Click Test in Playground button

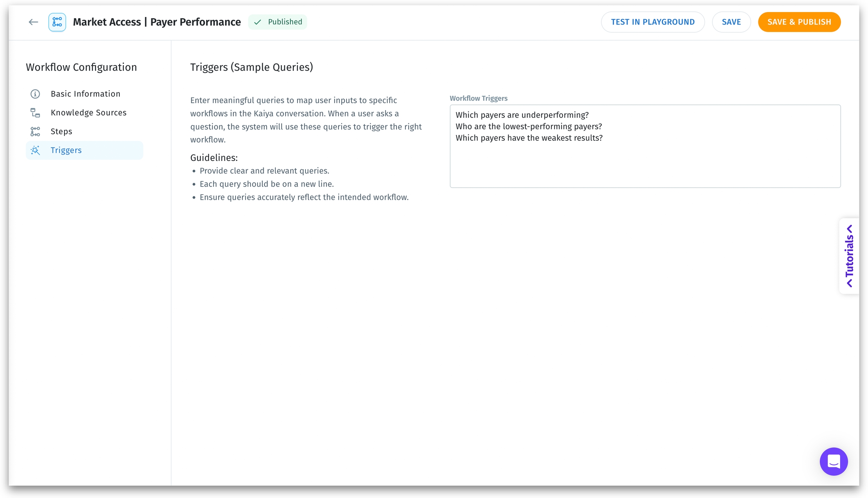click(x=653, y=22)
